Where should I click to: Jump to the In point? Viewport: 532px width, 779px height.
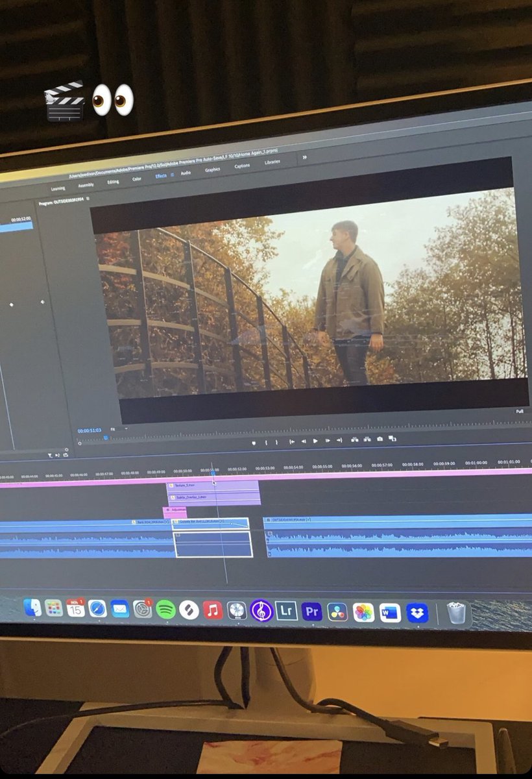click(x=292, y=441)
